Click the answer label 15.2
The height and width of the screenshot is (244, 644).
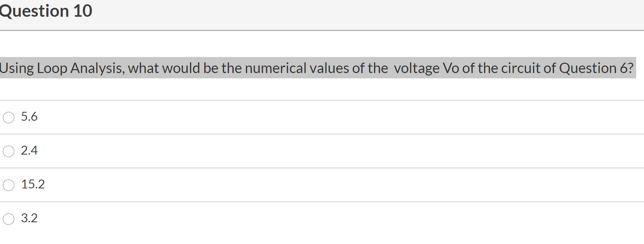pos(33,185)
